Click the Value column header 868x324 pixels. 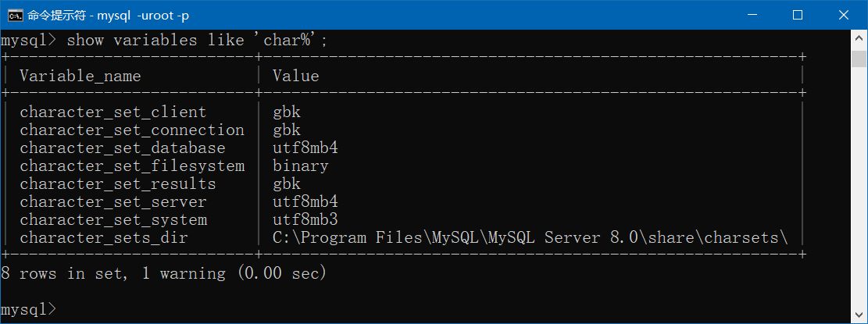tap(295, 76)
